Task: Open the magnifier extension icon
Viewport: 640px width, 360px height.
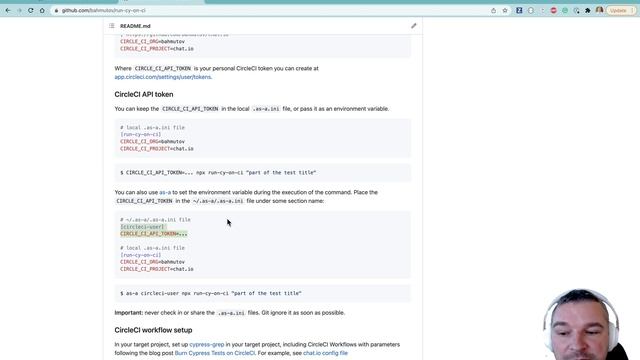Action: 576,10
